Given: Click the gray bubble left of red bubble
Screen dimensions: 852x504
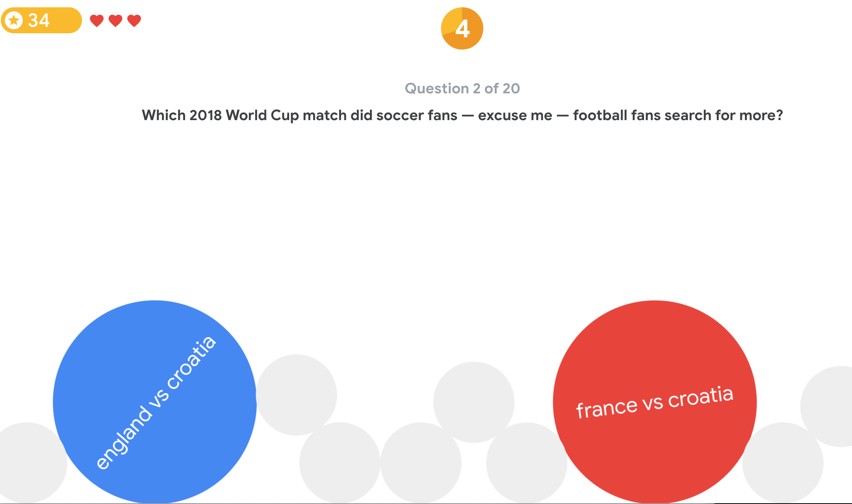Looking at the screenshot, I should coord(527,463).
